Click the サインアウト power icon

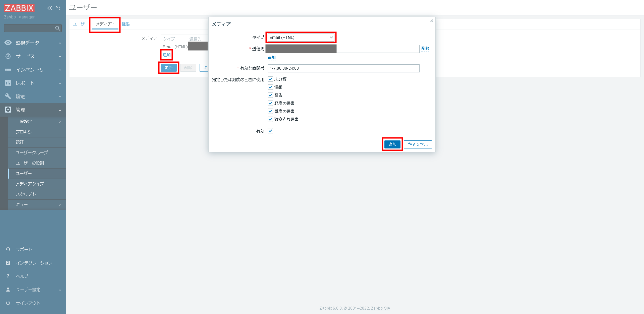[8, 303]
